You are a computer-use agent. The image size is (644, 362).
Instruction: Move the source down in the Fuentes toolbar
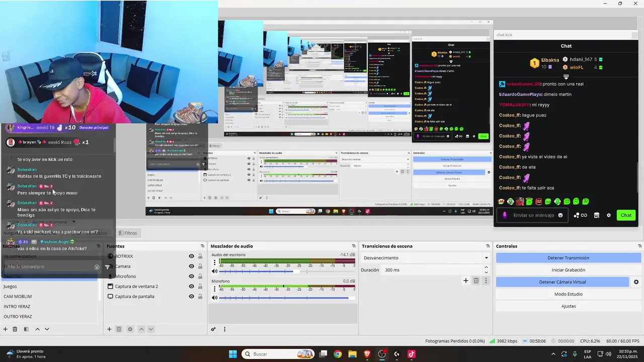(150, 329)
